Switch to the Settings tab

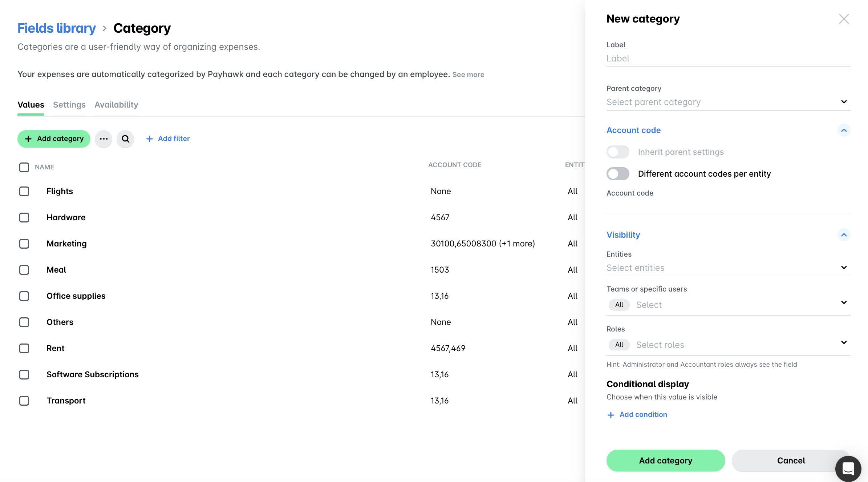[69, 105]
